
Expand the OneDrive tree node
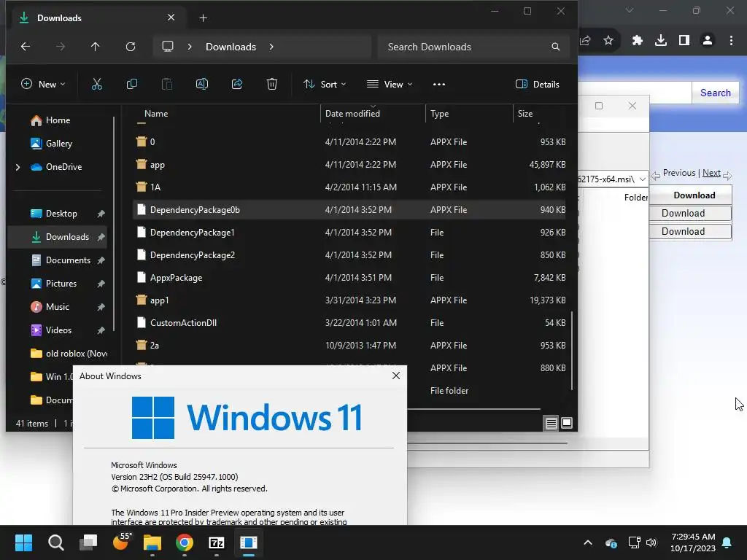18,167
